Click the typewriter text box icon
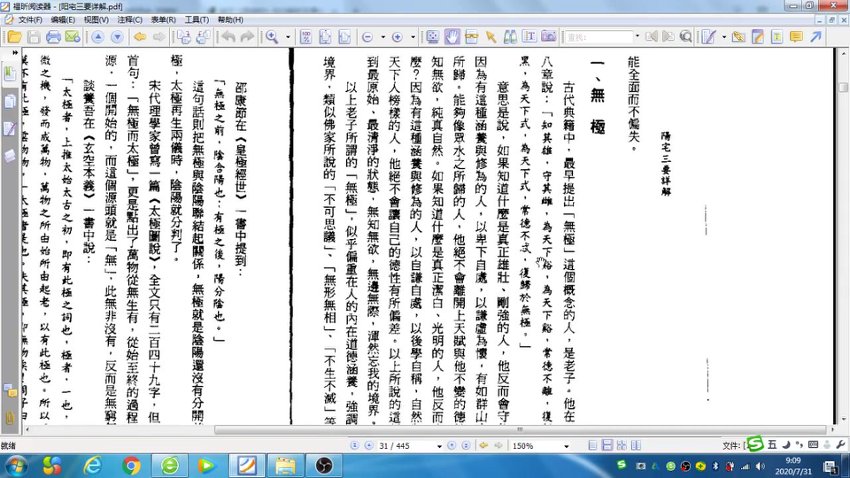850x478 pixels. pos(777,37)
